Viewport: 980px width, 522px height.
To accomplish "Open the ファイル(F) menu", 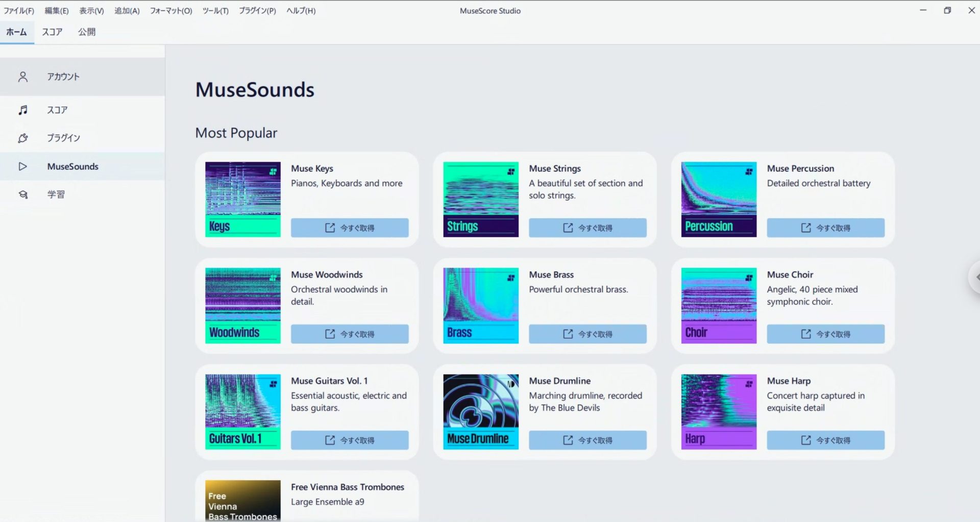I will [x=19, y=11].
